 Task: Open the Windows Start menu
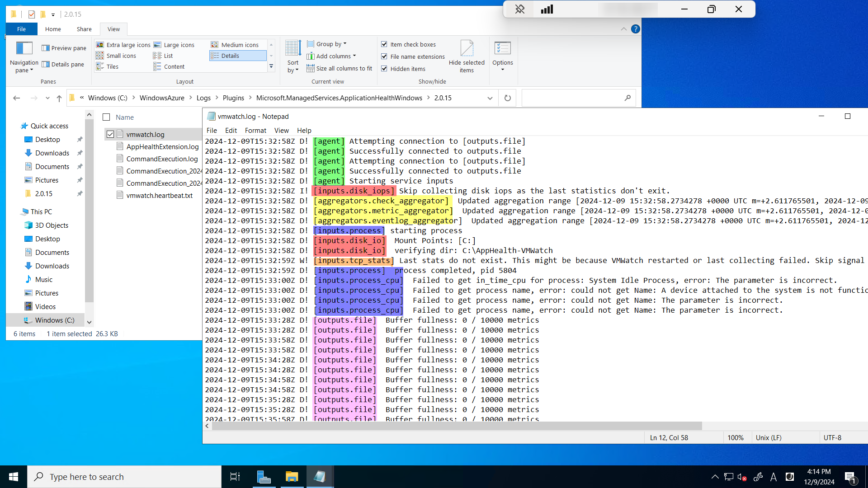[14, 477]
